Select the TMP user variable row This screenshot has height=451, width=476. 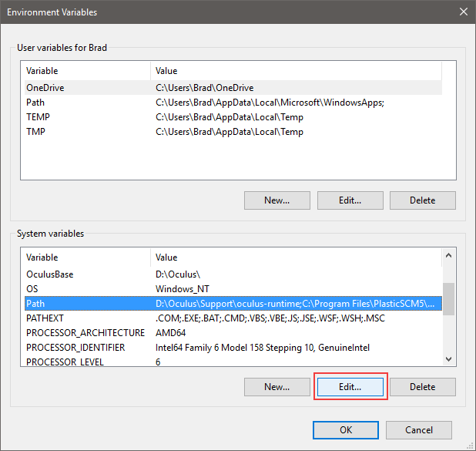tap(233, 132)
